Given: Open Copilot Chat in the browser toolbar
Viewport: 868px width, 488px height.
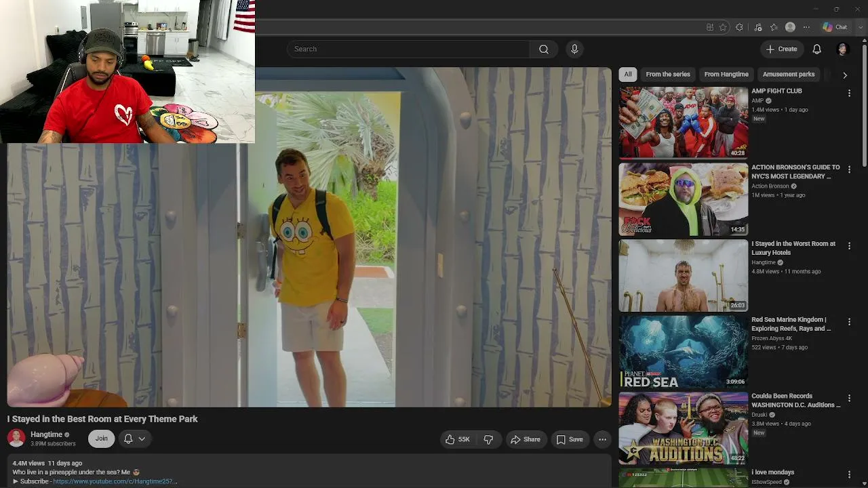Looking at the screenshot, I should 835,27.
